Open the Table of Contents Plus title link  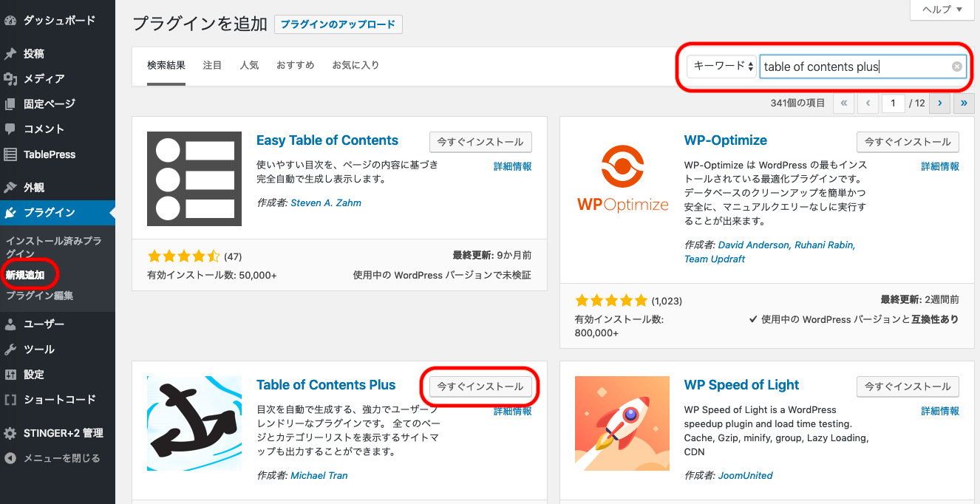(x=326, y=385)
